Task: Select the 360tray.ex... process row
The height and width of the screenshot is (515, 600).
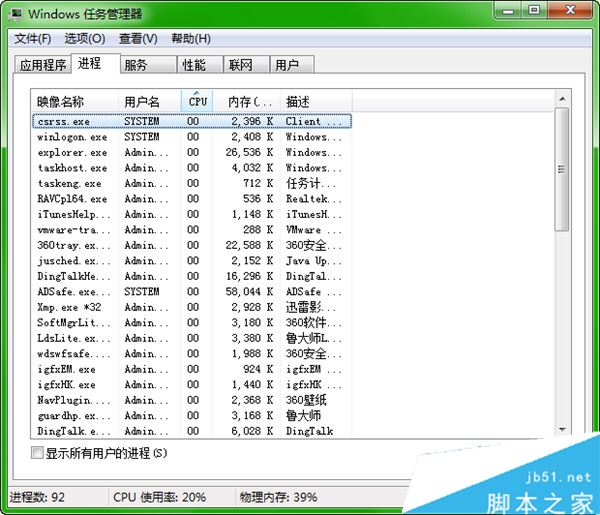Action: (x=192, y=245)
